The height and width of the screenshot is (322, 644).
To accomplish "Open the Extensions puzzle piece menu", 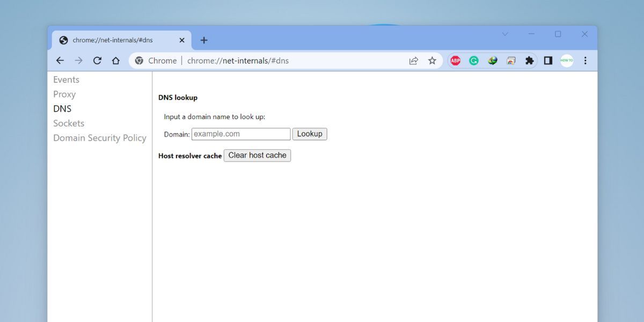I will click(529, 61).
